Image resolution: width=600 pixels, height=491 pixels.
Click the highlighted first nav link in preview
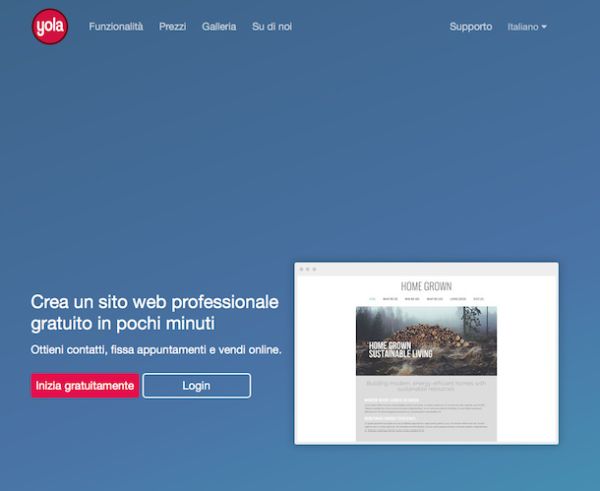click(372, 298)
